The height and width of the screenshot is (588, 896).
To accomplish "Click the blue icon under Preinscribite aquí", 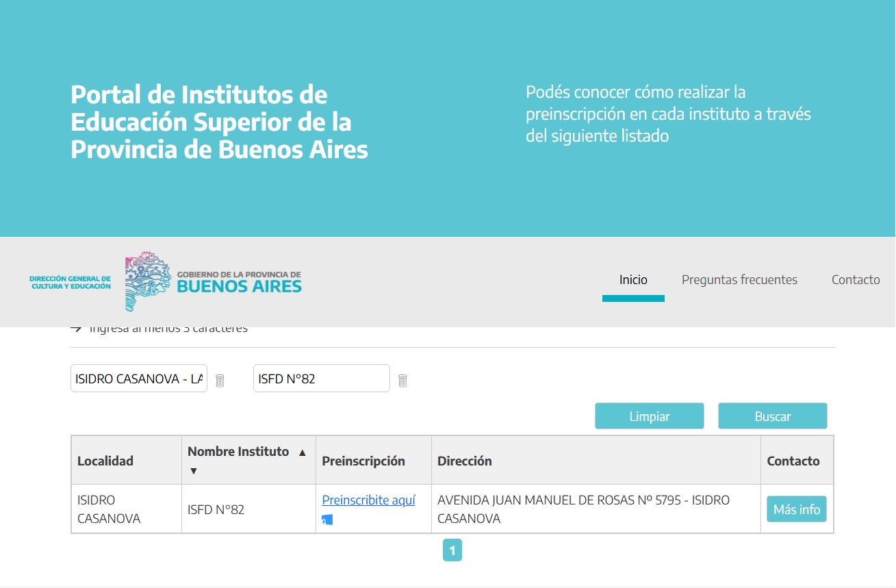I will pyautogui.click(x=327, y=520).
